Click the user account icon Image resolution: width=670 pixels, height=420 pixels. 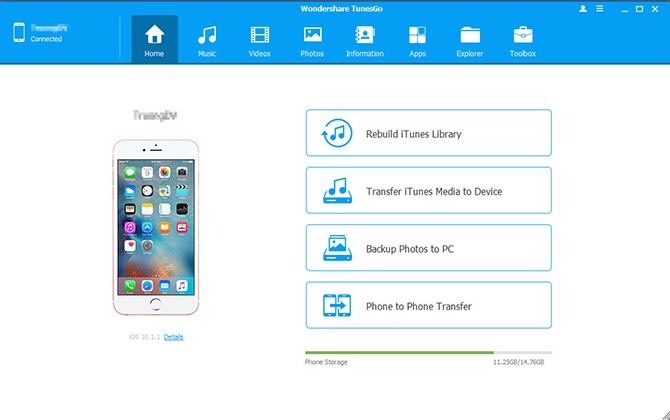(583, 9)
